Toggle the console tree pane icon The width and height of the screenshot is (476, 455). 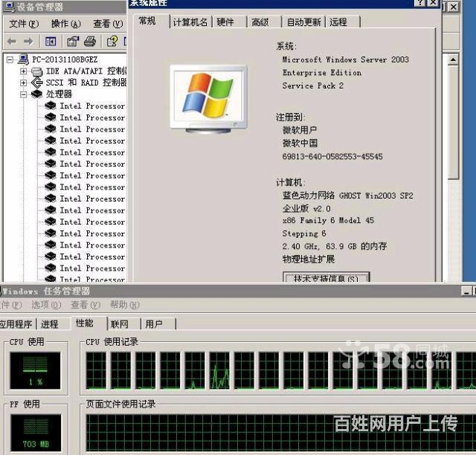(x=51, y=41)
